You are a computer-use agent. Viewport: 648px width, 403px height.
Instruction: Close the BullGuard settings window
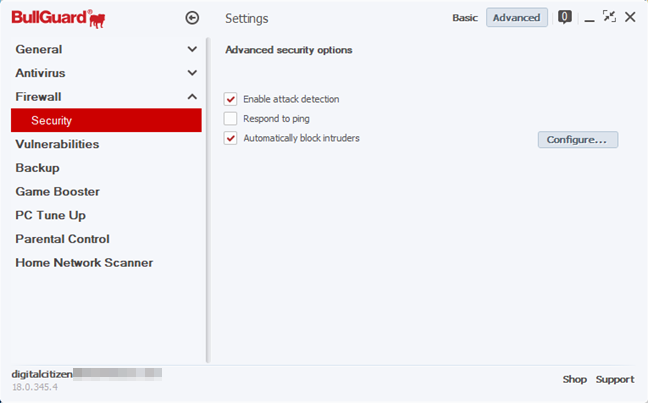tap(630, 17)
